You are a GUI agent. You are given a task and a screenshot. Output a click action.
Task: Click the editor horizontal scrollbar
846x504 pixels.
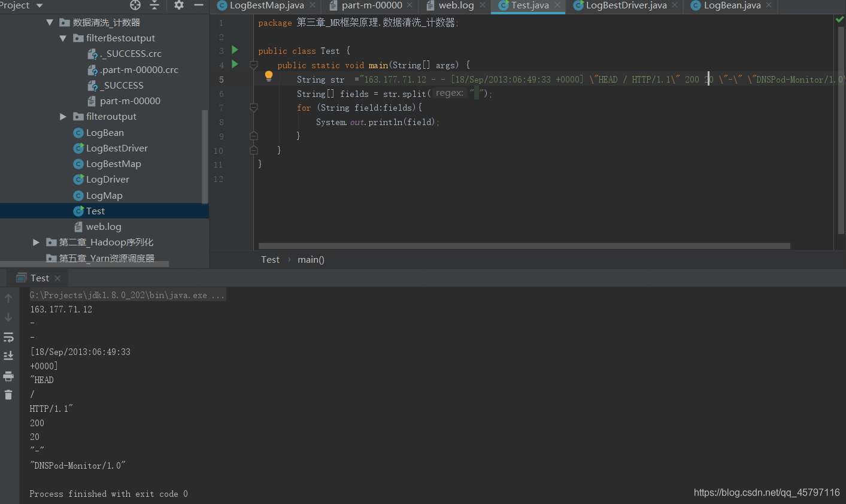tap(524, 246)
